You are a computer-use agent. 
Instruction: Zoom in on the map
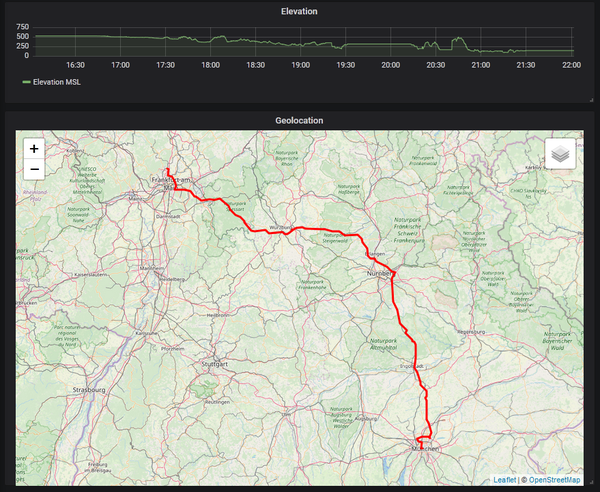click(34, 148)
